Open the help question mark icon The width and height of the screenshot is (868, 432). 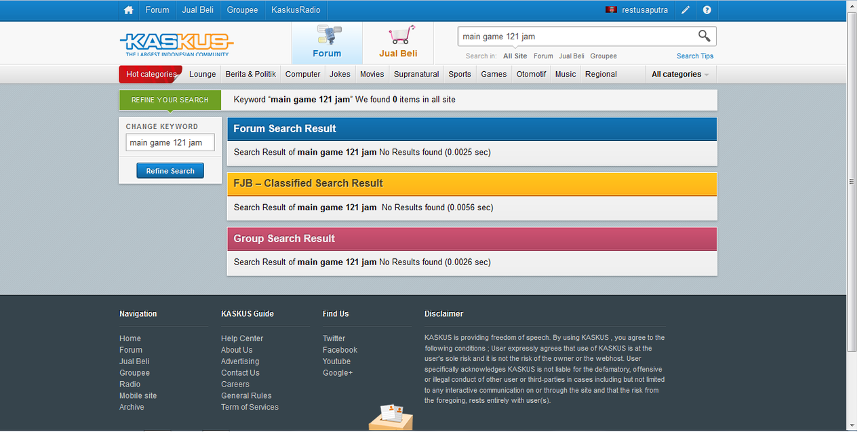(x=707, y=10)
